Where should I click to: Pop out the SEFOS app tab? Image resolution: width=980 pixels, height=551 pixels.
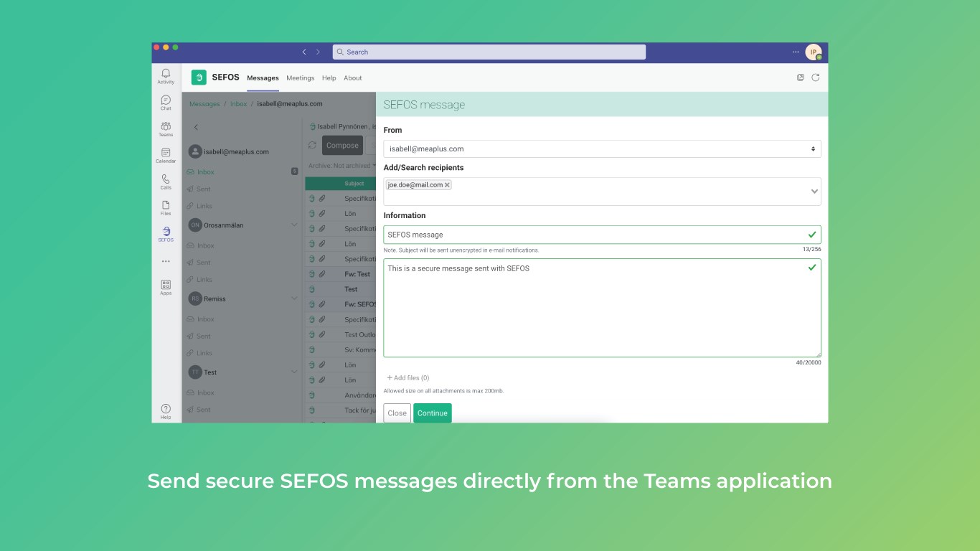pyautogui.click(x=801, y=77)
